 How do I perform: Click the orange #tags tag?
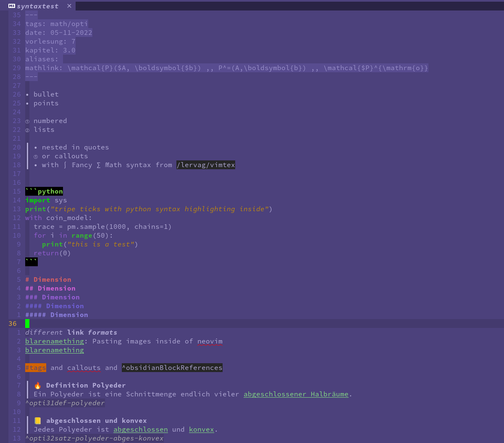coord(36,367)
